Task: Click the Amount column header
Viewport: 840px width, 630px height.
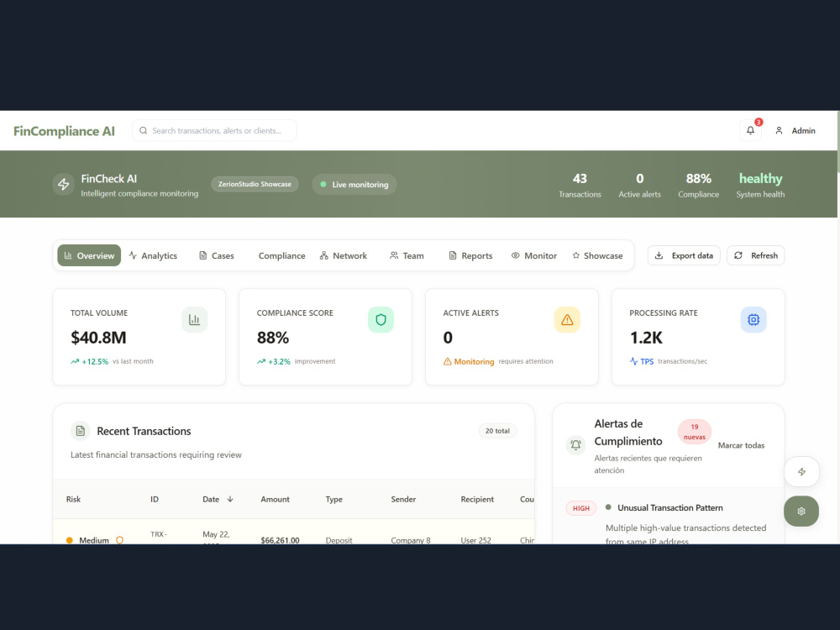Action: [x=275, y=499]
